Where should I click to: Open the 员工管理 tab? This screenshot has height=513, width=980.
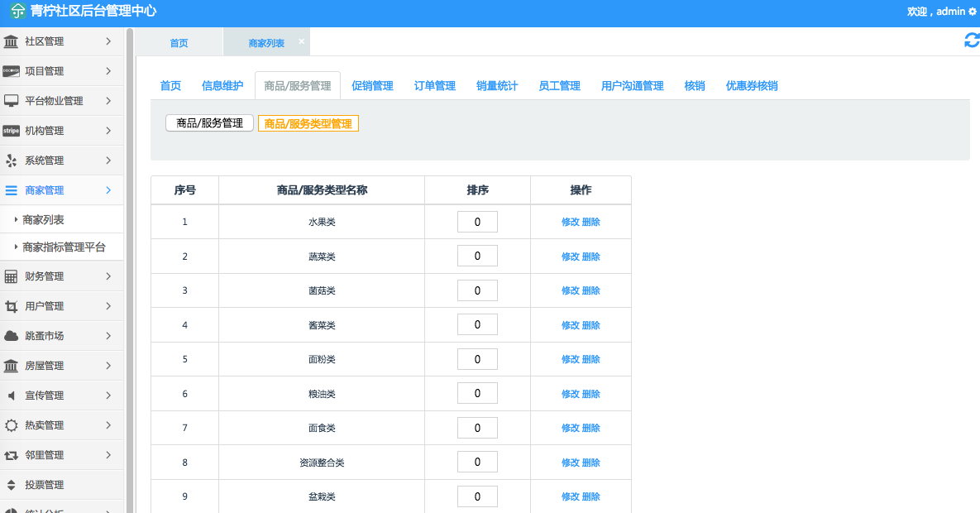click(x=560, y=86)
